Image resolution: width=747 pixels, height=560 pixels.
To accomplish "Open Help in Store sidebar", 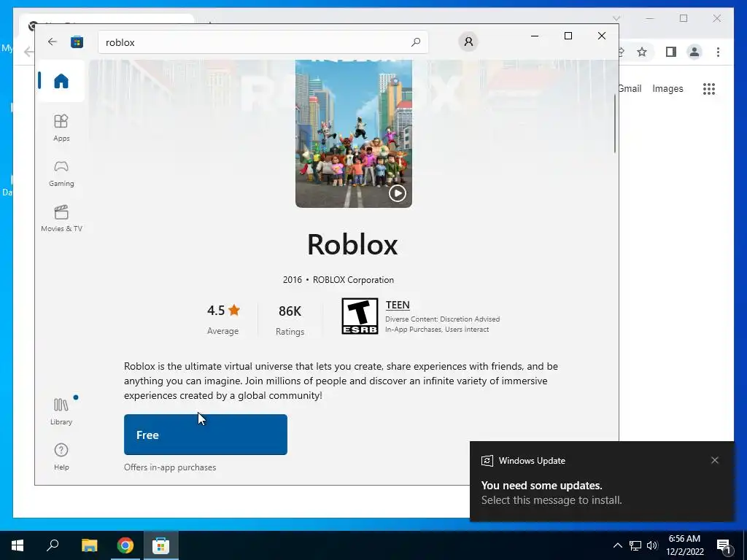I will [61, 456].
